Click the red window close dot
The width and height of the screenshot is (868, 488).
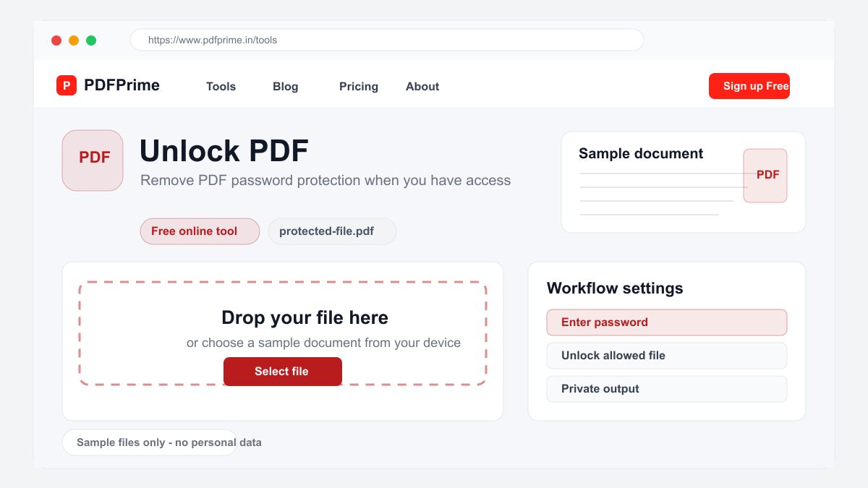click(56, 40)
